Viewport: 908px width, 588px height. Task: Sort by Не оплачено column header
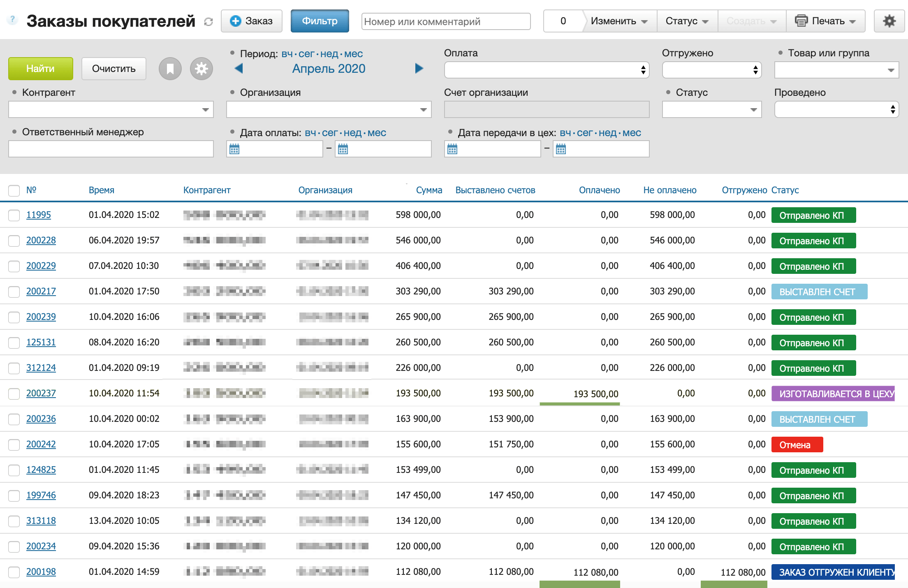[670, 190]
